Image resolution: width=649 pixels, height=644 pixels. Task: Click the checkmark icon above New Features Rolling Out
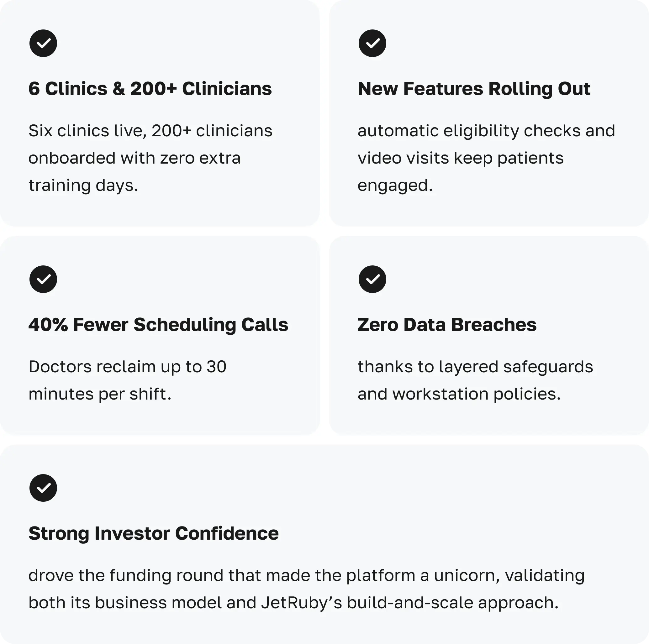372,43
